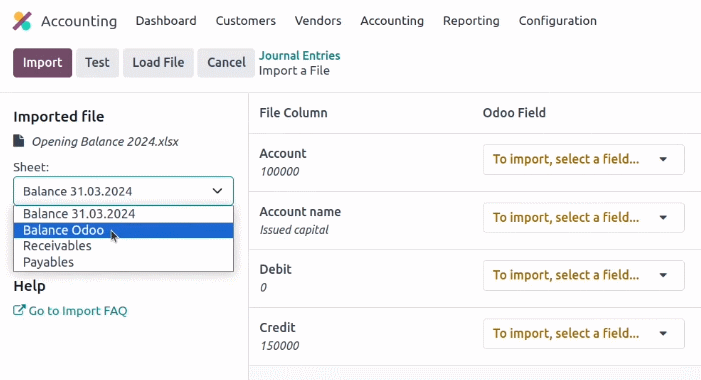
Task: Open the Debit Odoo field dropdown
Action: (x=583, y=275)
